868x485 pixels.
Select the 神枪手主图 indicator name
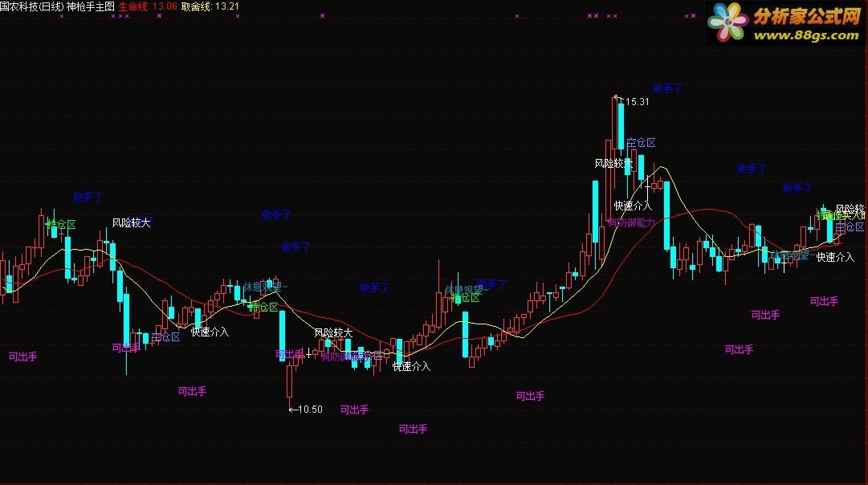90,6
